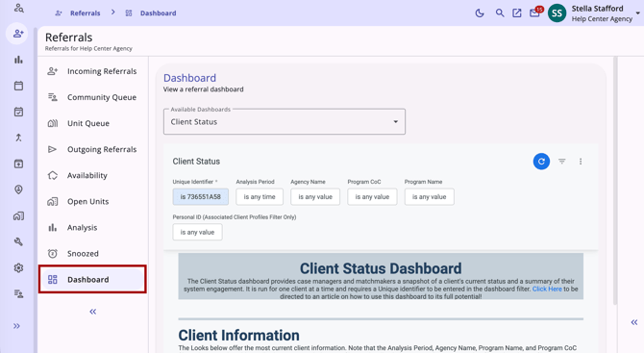Click the Referrals breadcrumb link
The height and width of the screenshot is (353, 644).
click(85, 13)
